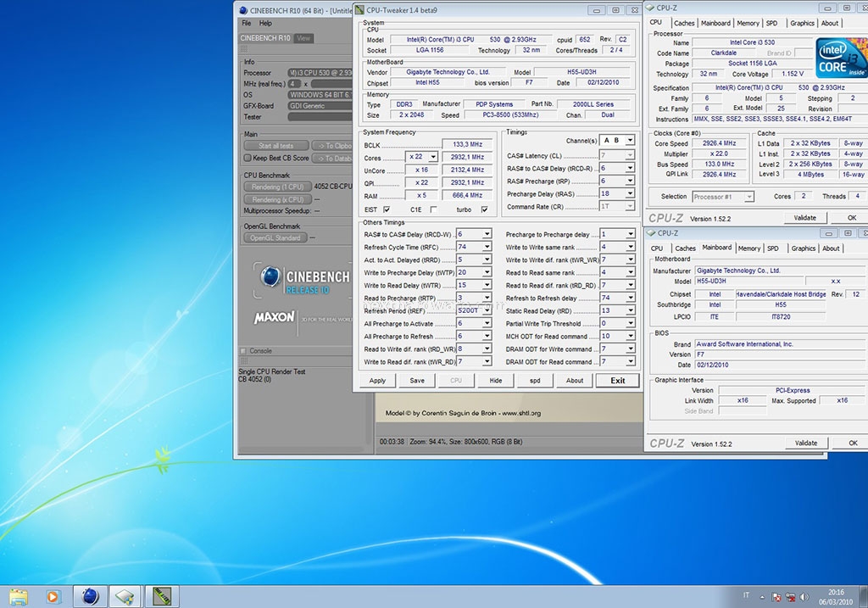The height and width of the screenshot is (608, 868).
Task: Open the Action Center flag icon
Action: [x=776, y=597]
